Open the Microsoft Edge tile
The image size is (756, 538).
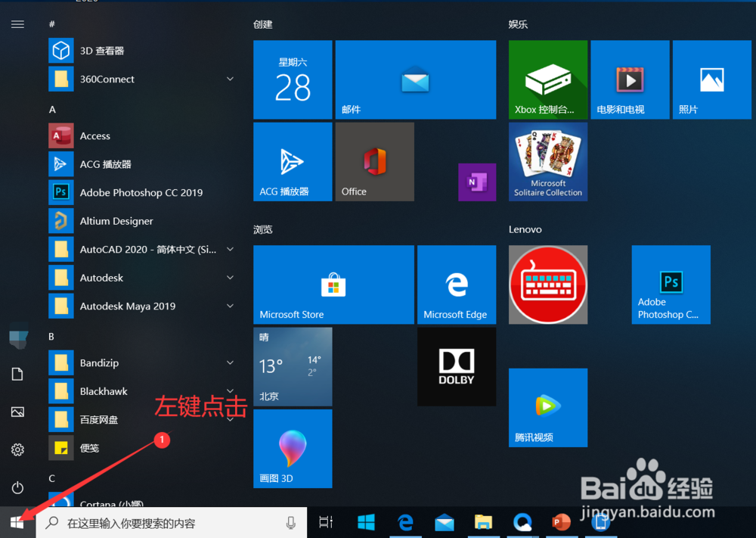tap(457, 285)
